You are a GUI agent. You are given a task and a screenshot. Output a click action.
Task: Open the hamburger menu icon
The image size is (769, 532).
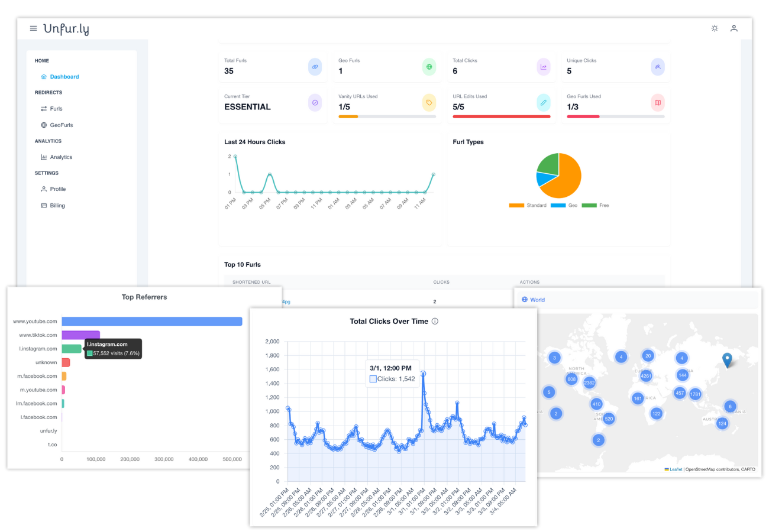click(x=33, y=28)
